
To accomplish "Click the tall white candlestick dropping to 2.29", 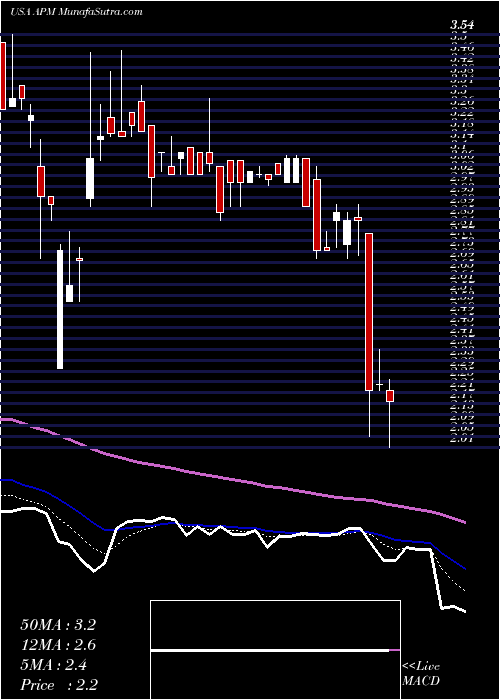I will (60, 309).
